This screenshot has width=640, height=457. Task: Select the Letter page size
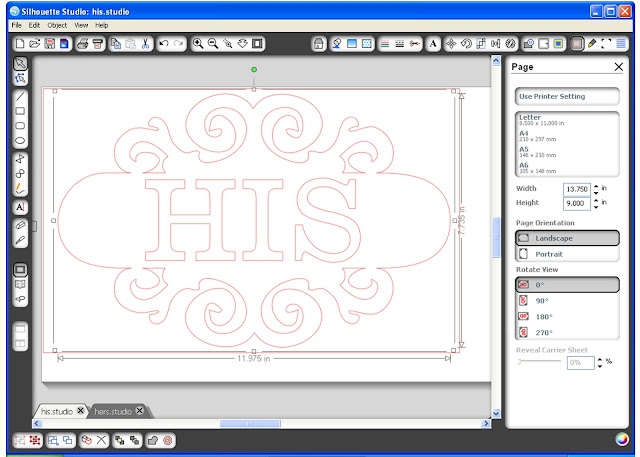(x=567, y=120)
